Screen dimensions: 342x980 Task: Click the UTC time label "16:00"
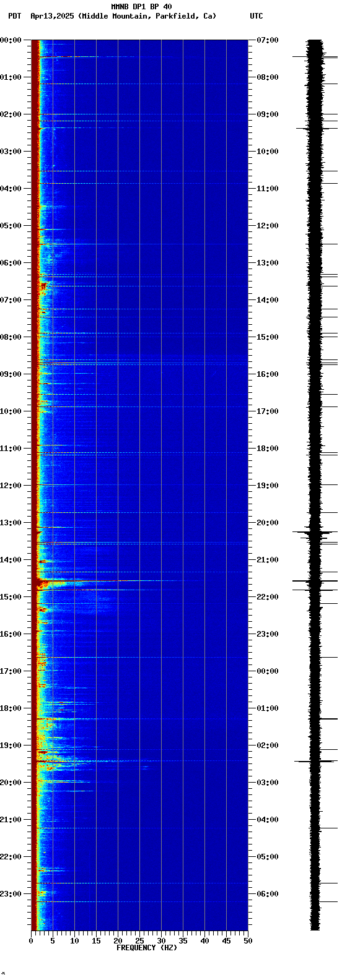(x=268, y=374)
